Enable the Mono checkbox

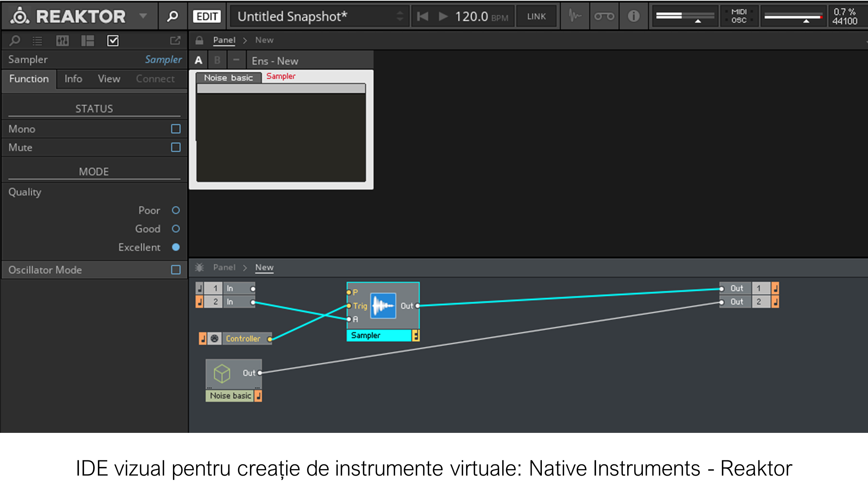(x=176, y=129)
